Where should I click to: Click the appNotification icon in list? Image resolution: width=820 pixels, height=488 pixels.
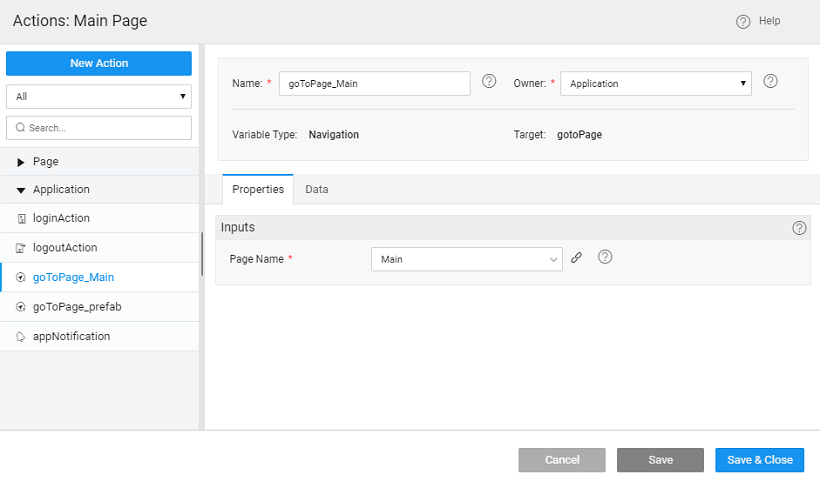pos(21,337)
